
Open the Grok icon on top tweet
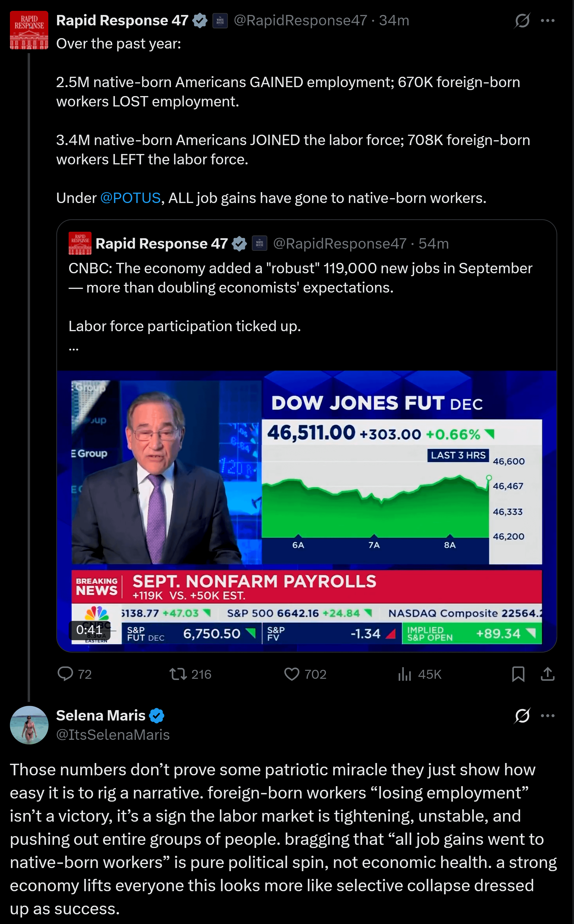522,21
